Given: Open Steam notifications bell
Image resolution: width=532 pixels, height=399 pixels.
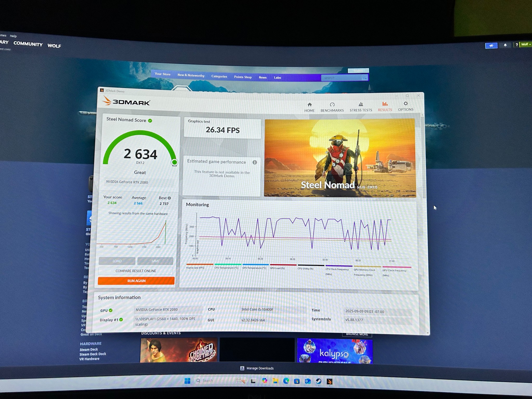Looking at the screenshot, I should (505, 45).
